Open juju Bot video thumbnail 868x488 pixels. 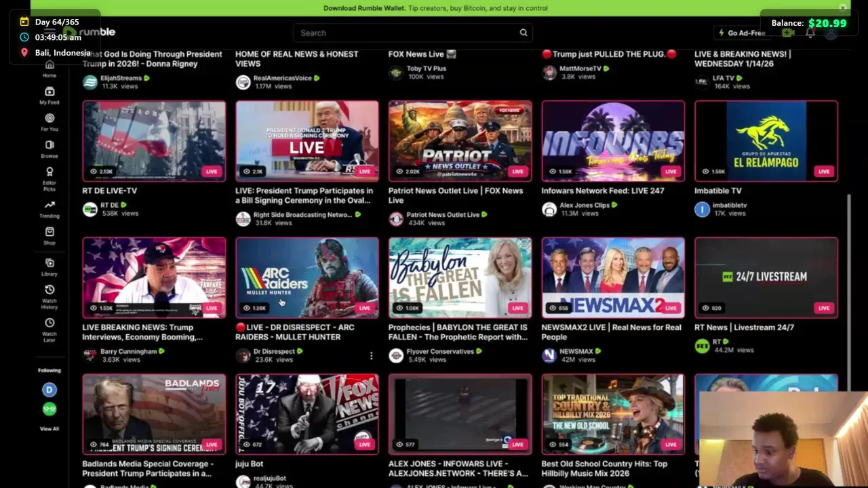click(307, 414)
